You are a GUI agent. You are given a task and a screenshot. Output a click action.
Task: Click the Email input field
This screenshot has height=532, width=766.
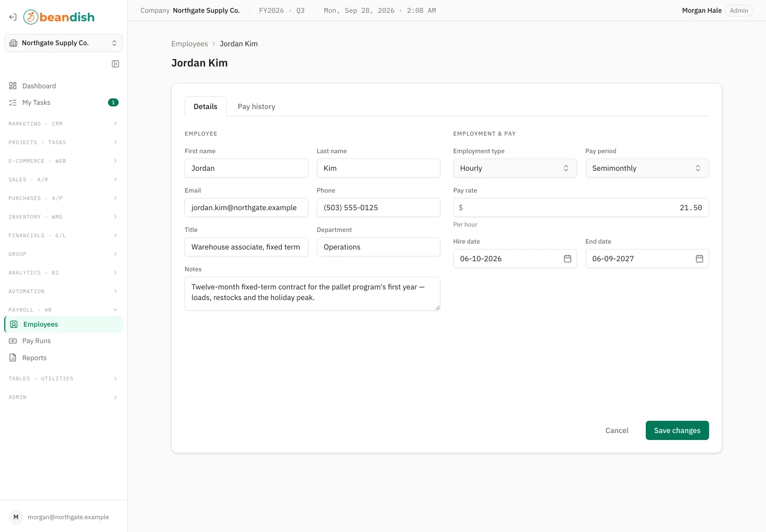pyautogui.click(x=246, y=207)
